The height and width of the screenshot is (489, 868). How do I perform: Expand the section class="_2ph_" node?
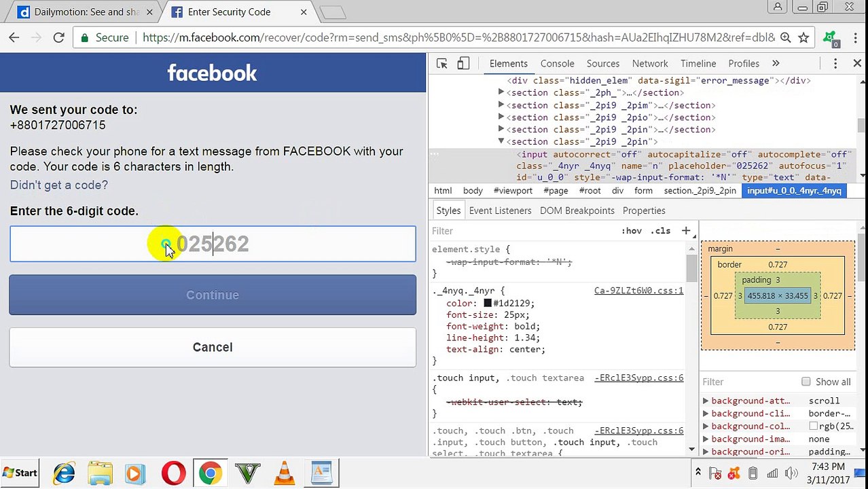[501, 92]
